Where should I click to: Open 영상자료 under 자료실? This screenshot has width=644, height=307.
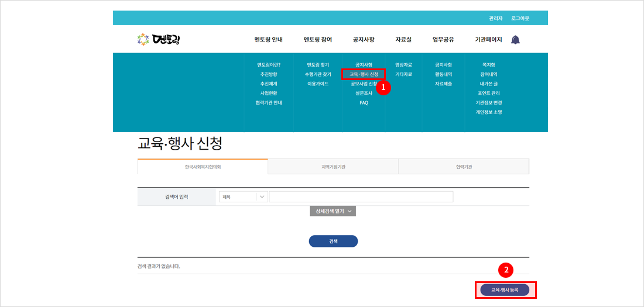(403, 65)
